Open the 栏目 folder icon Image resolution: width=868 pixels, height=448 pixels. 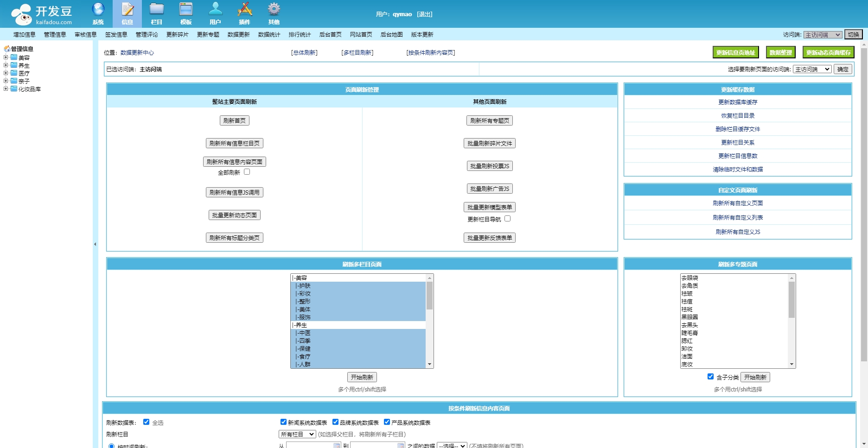[157, 10]
